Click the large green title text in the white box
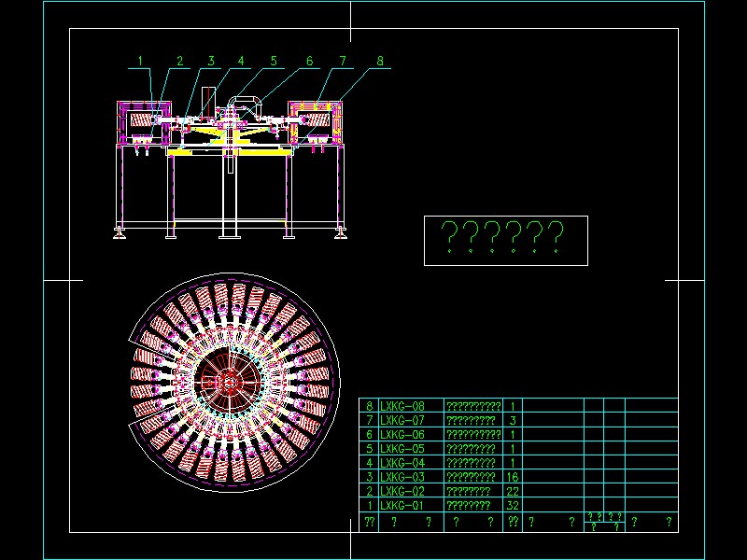The height and width of the screenshot is (560, 747). [502, 237]
